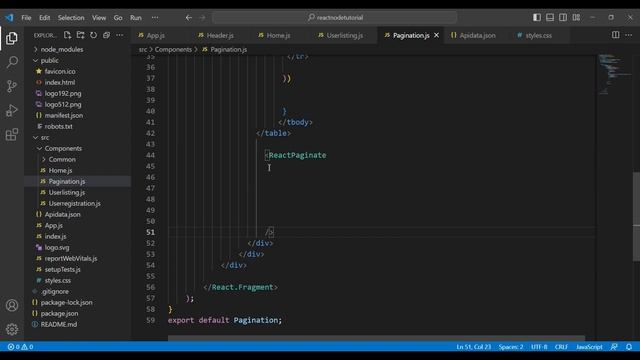Screen dimensions: 640x360
Task: Toggle the primary side bar layout icon
Action: (x=537, y=18)
